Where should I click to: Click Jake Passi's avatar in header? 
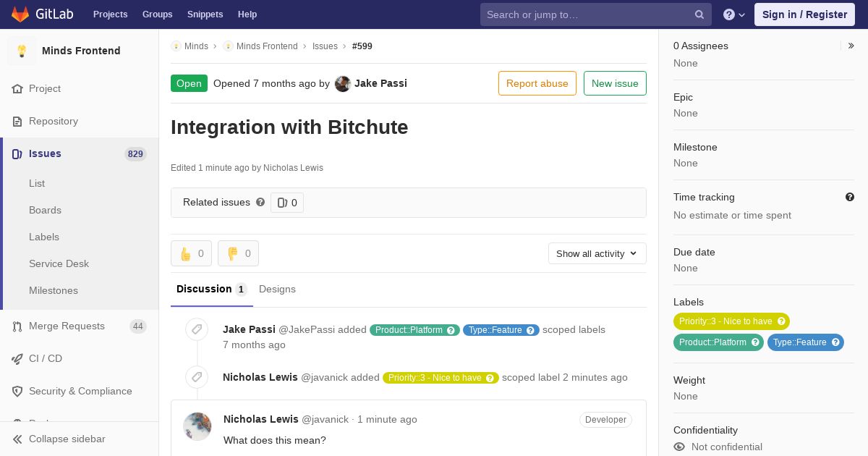343,83
